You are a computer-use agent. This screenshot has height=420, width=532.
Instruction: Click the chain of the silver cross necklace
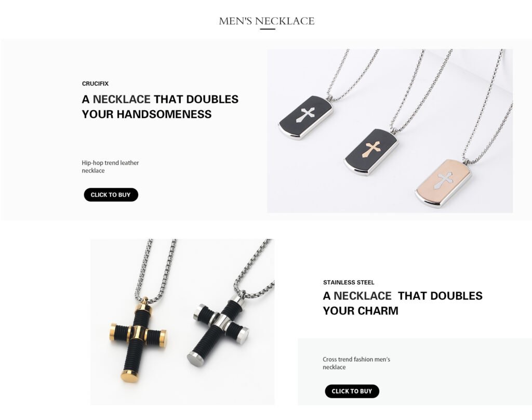click(255, 265)
